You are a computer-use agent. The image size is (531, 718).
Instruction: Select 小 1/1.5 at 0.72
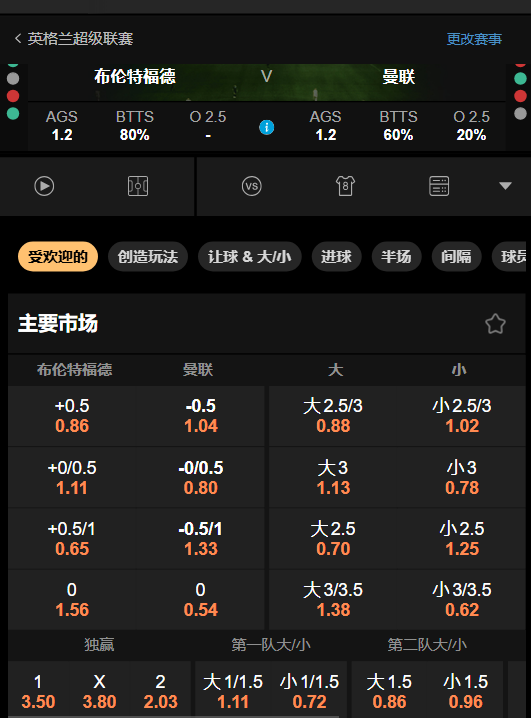tap(309, 691)
